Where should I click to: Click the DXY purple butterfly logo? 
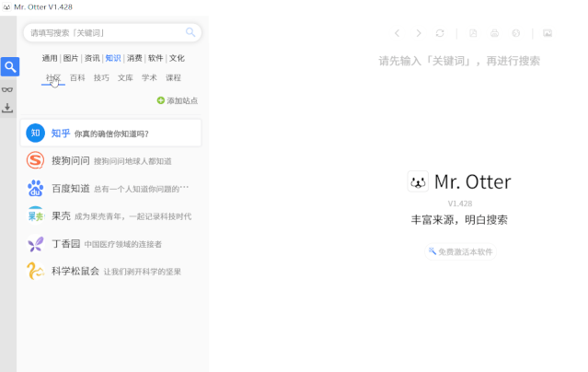coord(35,244)
